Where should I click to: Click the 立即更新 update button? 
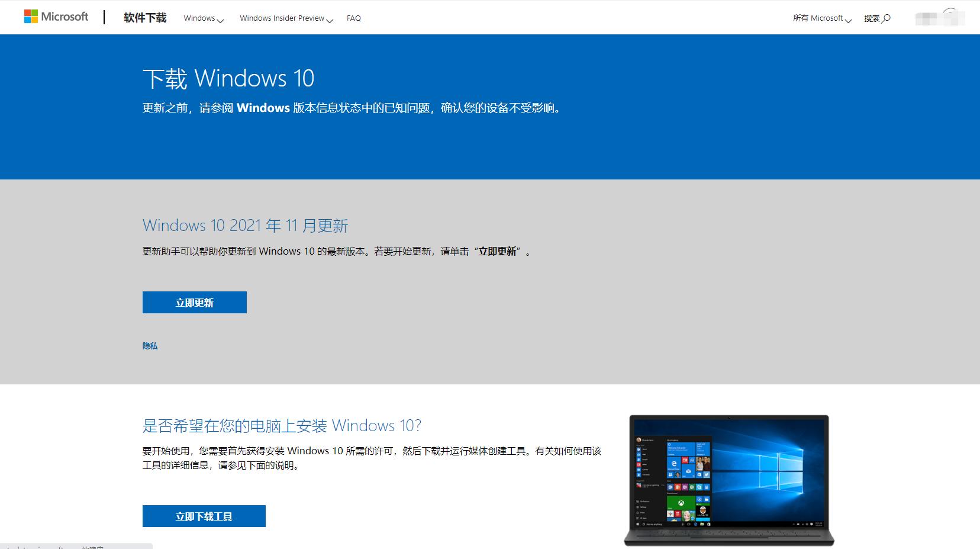coord(194,302)
